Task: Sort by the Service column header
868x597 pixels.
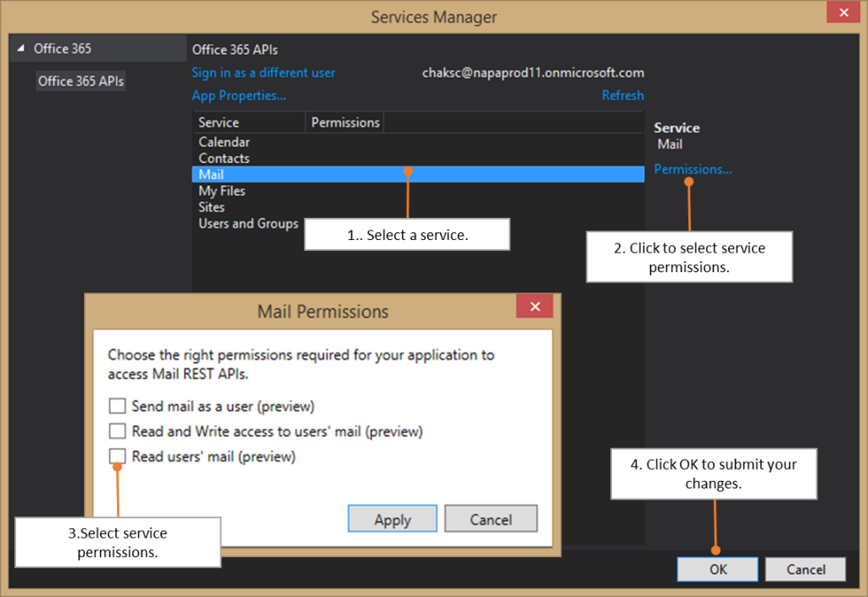Action: point(248,123)
